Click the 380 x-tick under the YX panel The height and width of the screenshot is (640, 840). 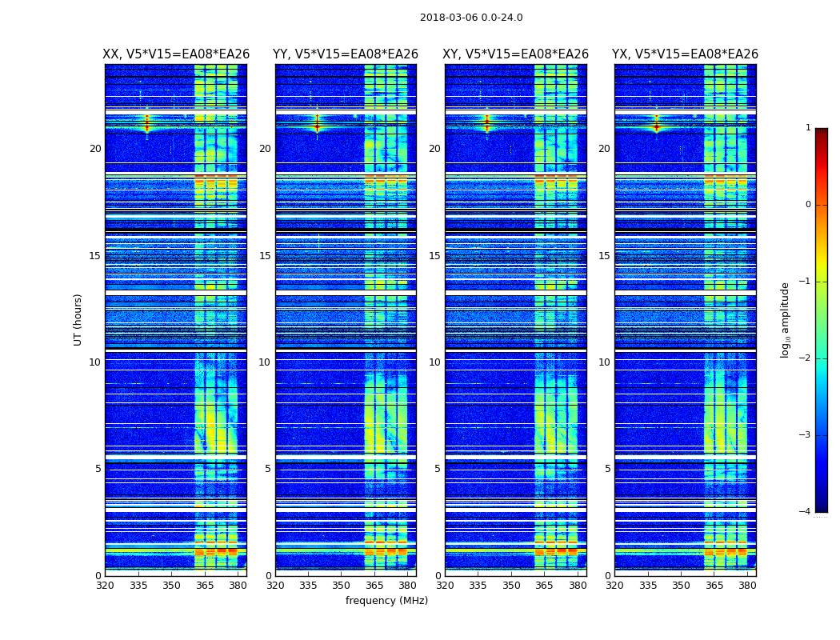(x=747, y=586)
